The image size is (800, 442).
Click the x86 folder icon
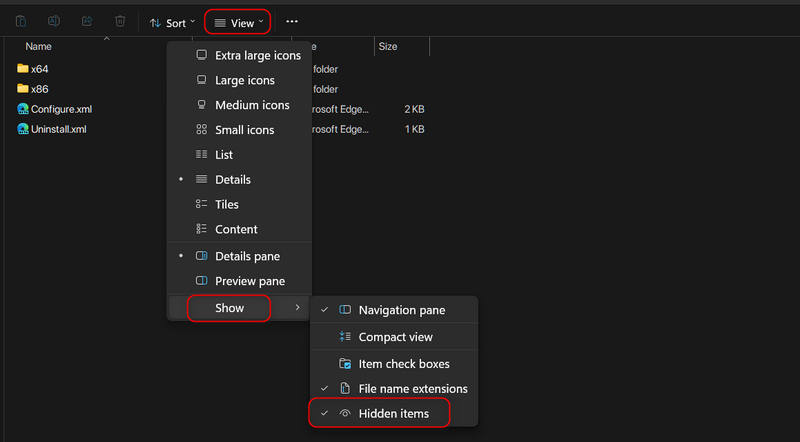[x=22, y=88]
